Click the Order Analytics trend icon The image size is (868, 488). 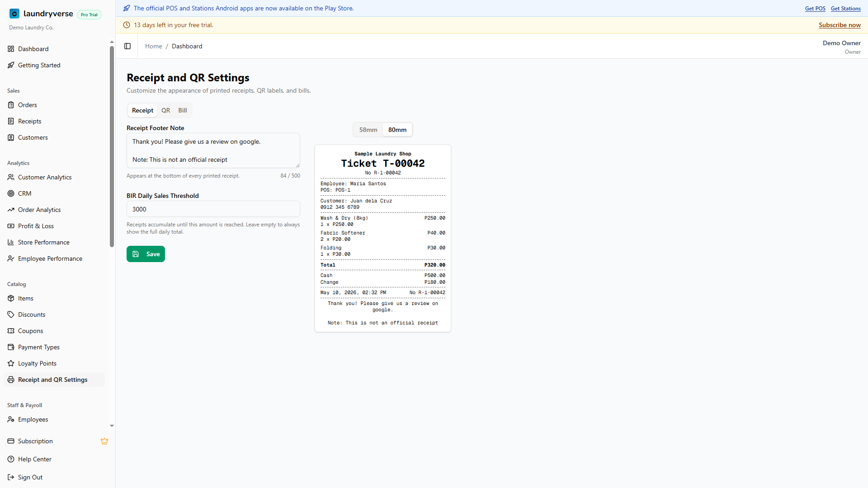11,210
